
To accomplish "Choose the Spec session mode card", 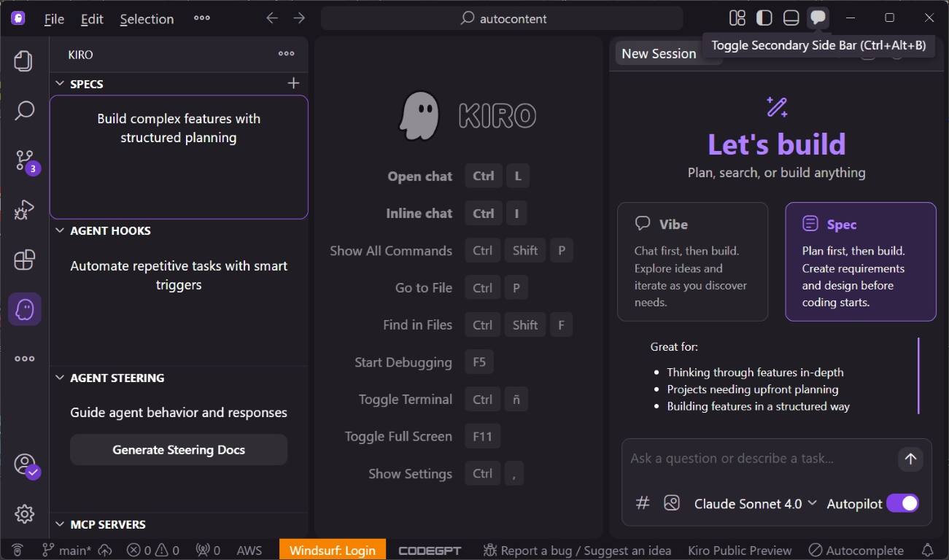I will click(861, 262).
